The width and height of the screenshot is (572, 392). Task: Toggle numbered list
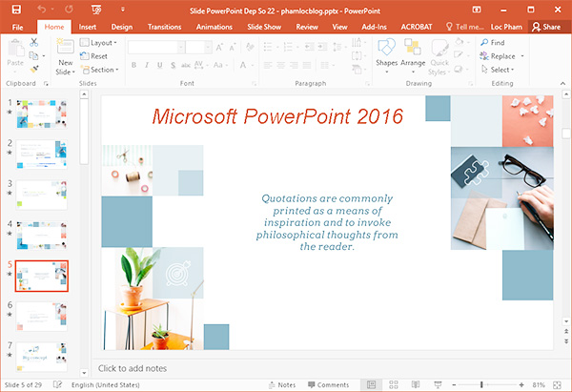point(291,47)
